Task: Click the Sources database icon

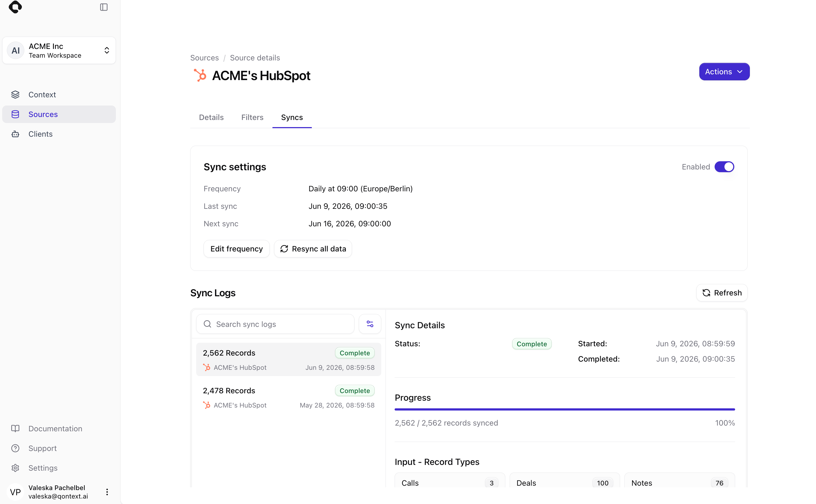Action: (x=15, y=114)
